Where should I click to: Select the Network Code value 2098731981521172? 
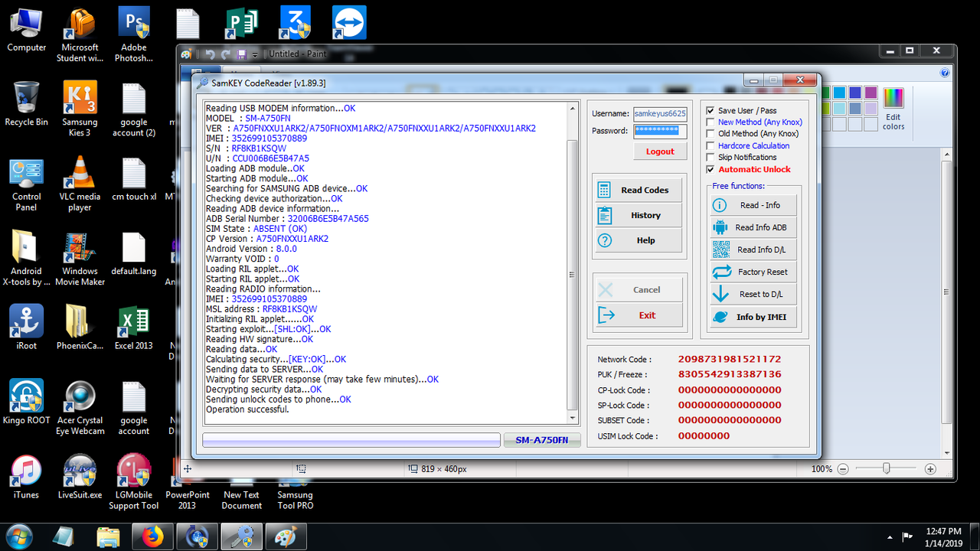point(730,359)
